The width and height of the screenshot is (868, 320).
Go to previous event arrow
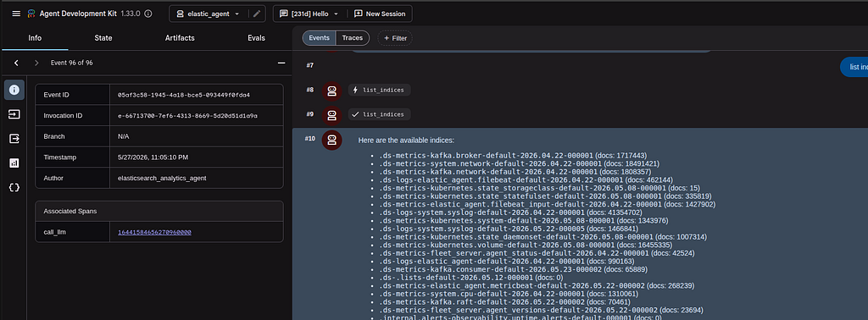pyautogui.click(x=16, y=63)
